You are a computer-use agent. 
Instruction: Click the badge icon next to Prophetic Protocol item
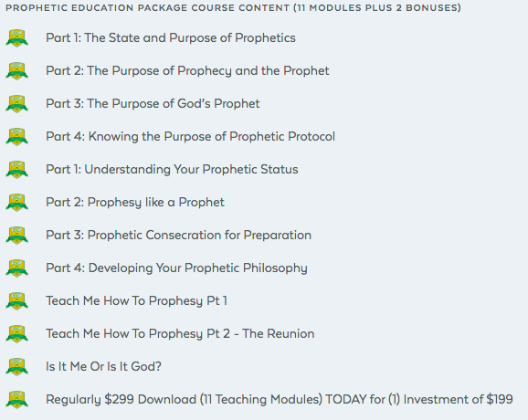[16, 137]
